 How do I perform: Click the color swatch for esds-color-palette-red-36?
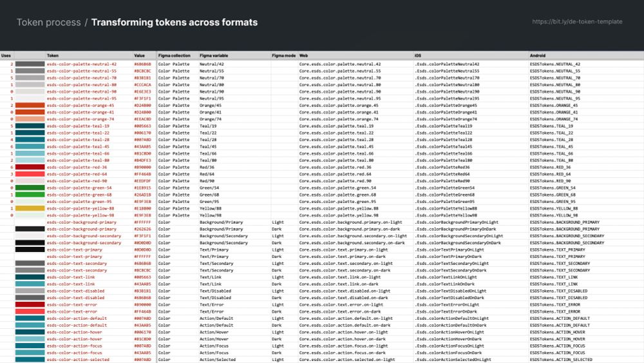pyautogui.click(x=30, y=168)
